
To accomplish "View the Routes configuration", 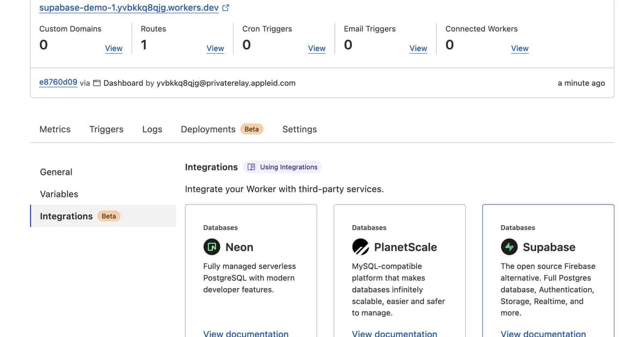I will click(x=215, y=48).
